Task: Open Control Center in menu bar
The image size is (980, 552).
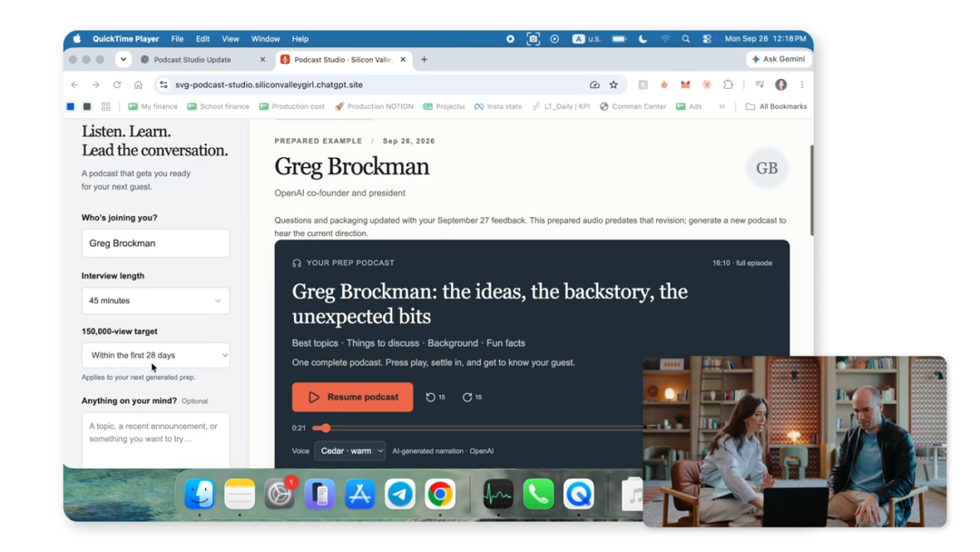Action: 707,39
